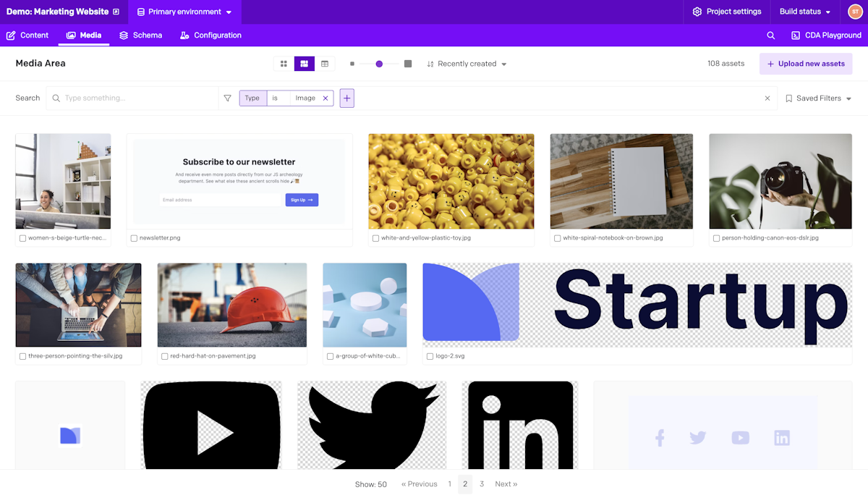Remove the Type is Image filter
868x498 pixels.
325,97
